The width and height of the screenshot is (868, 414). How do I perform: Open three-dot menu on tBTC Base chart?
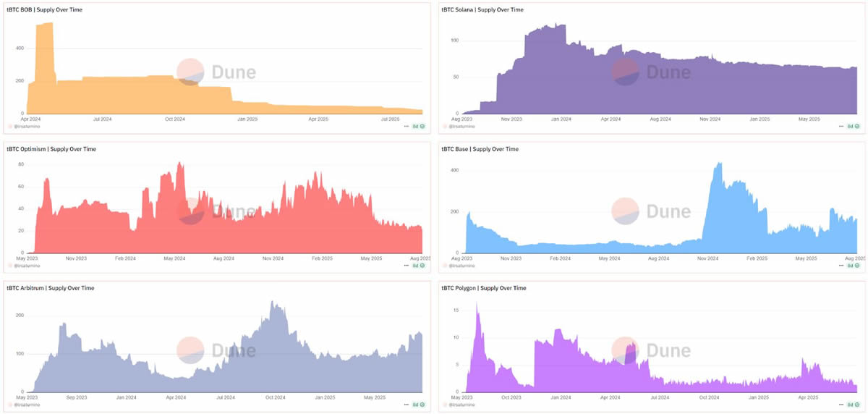coord(841,266)
